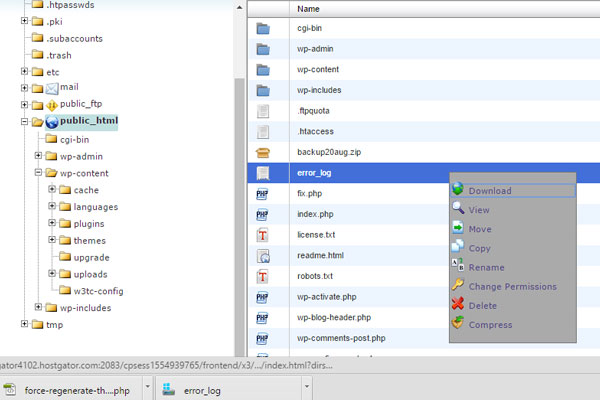
Task: Expand the tmp folder in the tree
Action: click(24, 324)
